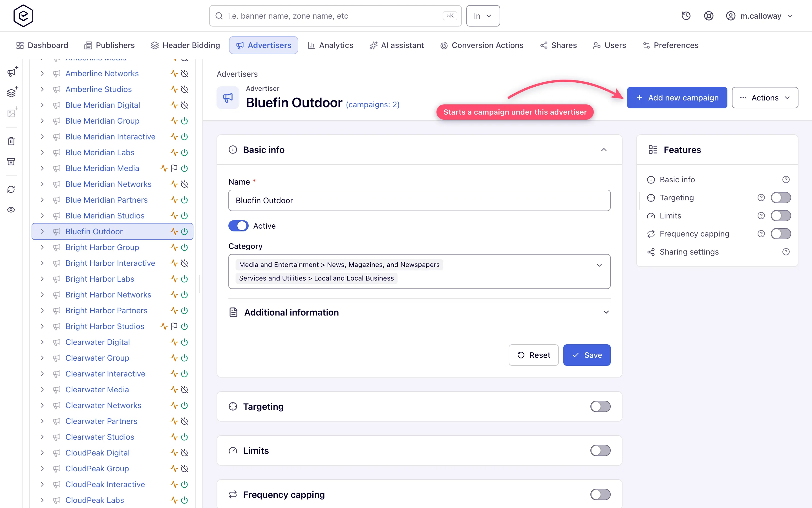The width and height of the screenshot is (812, 508).
Task: Expand the Bluefin Outdoor tree node
Action: coord(42,231)
